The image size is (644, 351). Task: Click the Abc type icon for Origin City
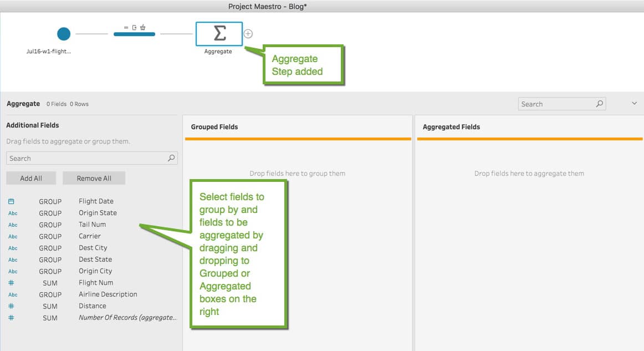(x=13, y=271)
